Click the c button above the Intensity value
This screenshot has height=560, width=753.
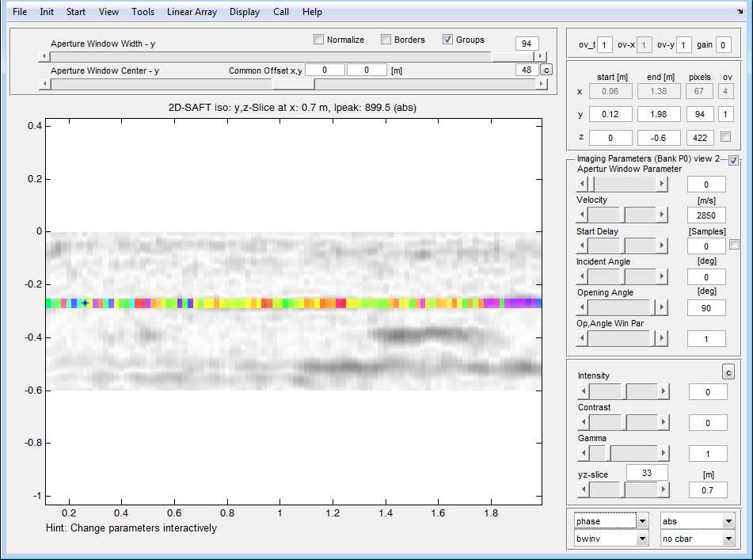click(728, 372)
